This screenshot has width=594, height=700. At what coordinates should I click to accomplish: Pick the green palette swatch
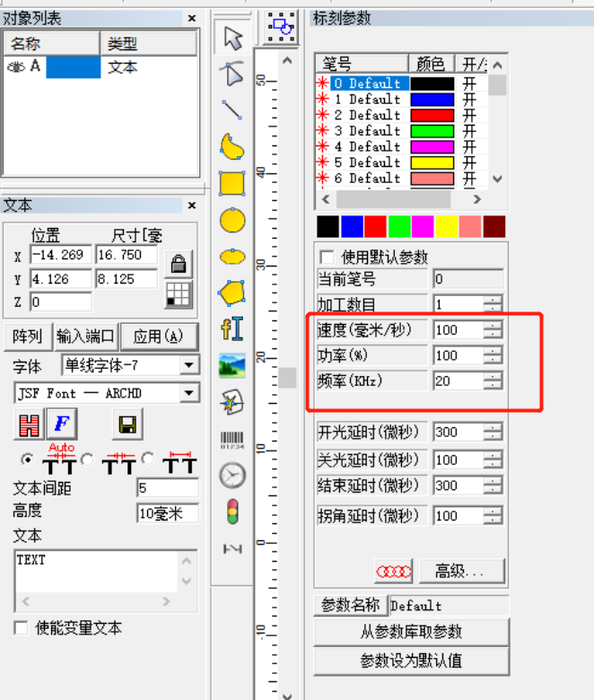[x=399, y=226]
